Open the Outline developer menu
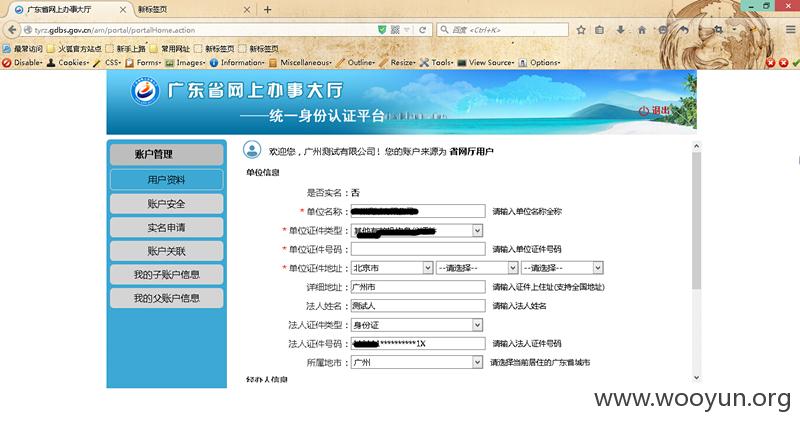Screen dimensions: 800x427 [x=356, y=63]
